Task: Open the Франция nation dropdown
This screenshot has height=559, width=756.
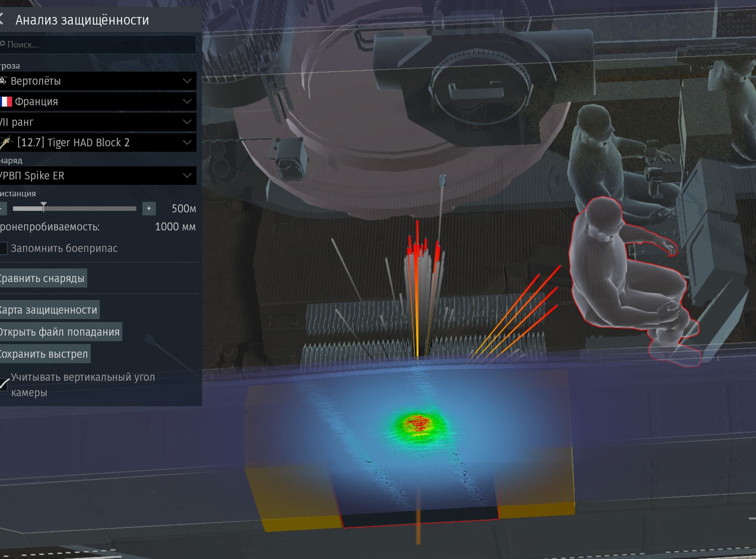Action: click(98, 102)
